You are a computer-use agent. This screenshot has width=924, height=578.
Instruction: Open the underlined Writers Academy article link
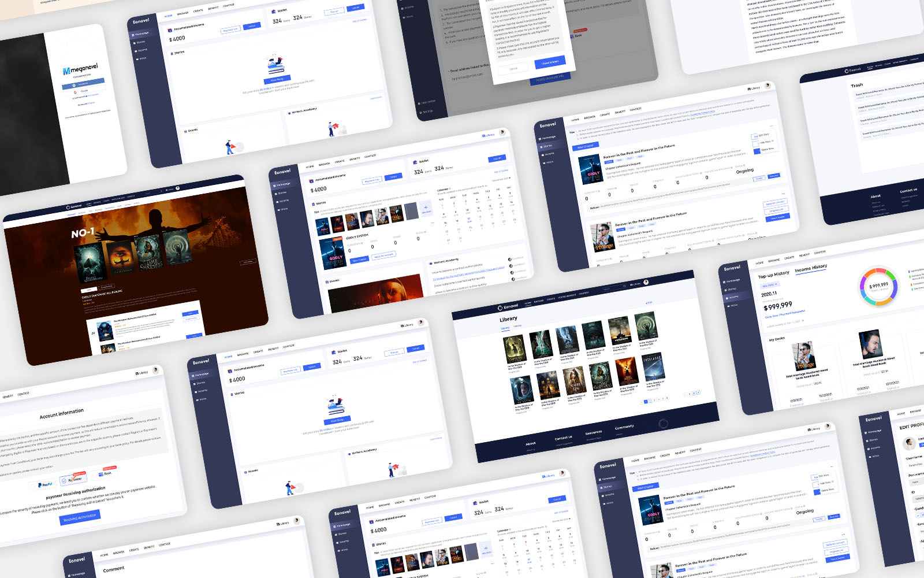click(x=469, y=273)
